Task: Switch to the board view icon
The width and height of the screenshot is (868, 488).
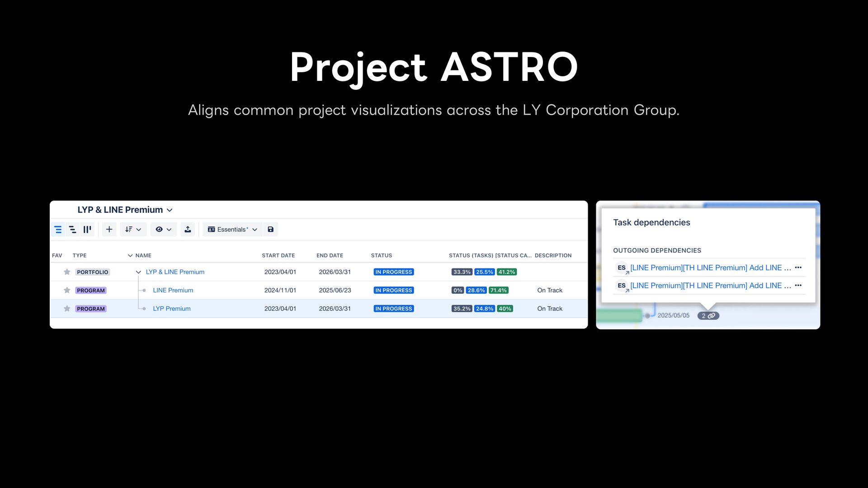Action: (x=87, y=230)
